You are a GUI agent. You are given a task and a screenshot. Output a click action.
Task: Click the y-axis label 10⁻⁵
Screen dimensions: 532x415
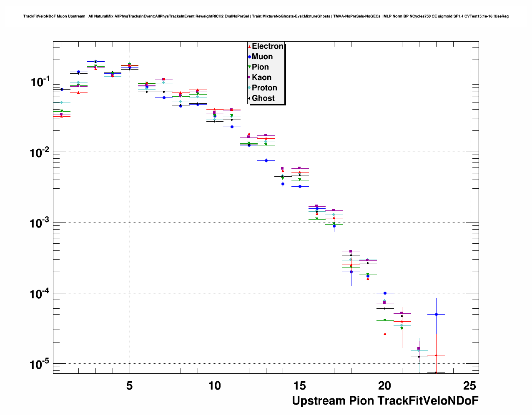[x=40, y=364]
